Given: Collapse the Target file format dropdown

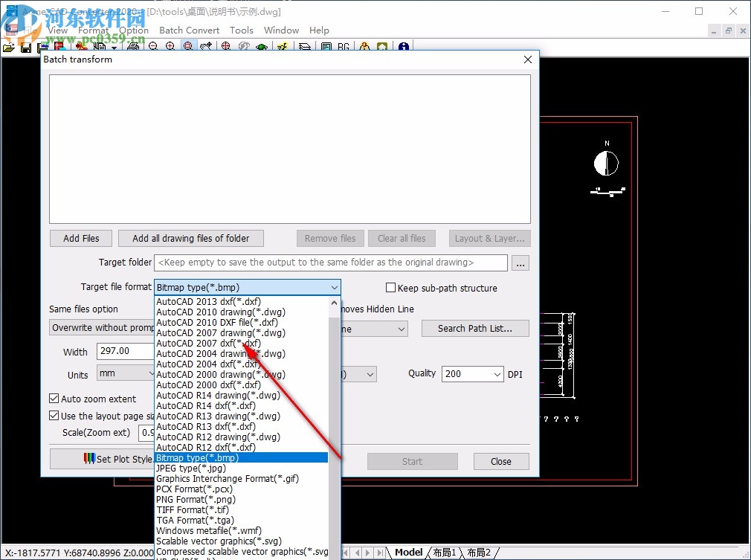Looking at the screenshot, I should pyautogui.click(x=334, y=287).
